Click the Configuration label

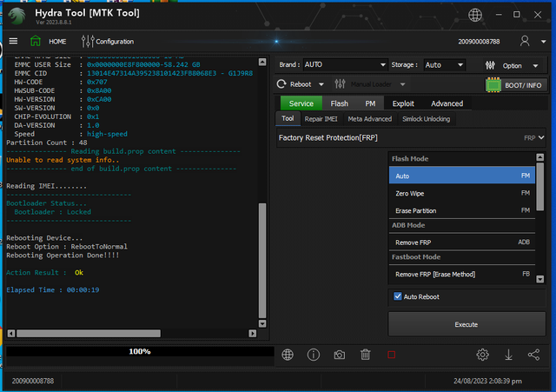point(115,42)
